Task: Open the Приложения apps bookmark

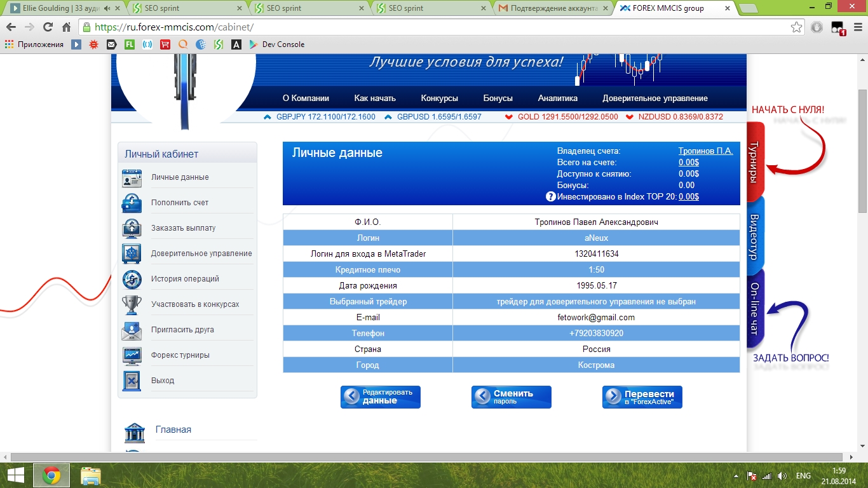Action: [34, 44]
